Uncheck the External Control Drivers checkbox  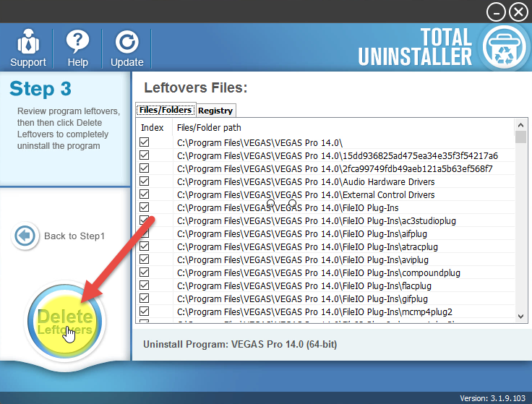click(x=144, y=194)
